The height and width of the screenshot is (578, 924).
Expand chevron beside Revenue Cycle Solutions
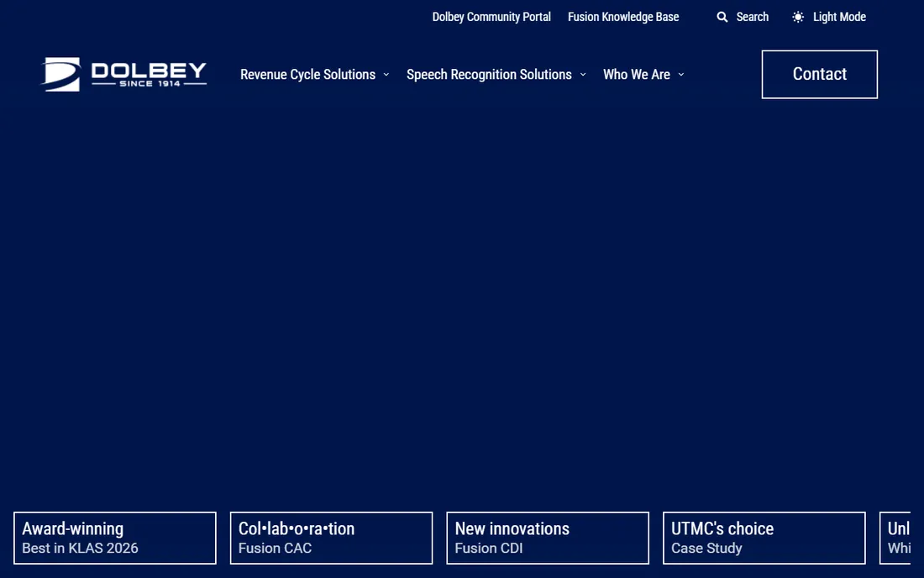(386, 75)
